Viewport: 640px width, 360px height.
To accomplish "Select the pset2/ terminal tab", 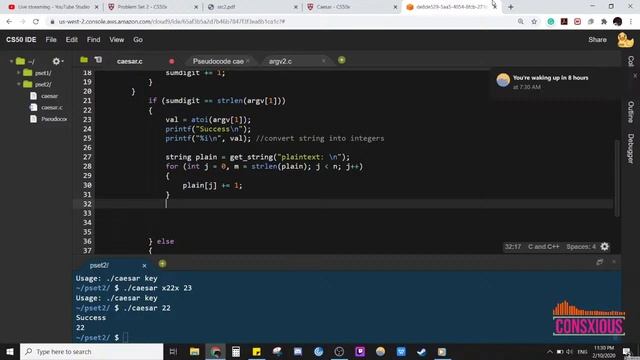I will tap(99, 265).
